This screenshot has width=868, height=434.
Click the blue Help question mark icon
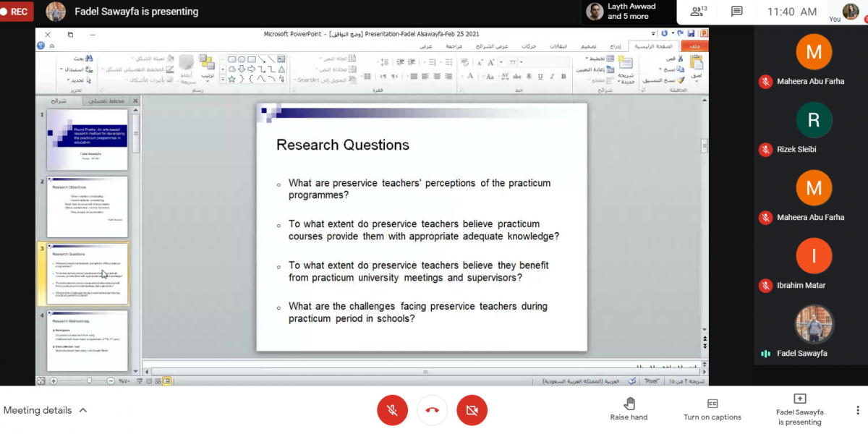point(41,46)
